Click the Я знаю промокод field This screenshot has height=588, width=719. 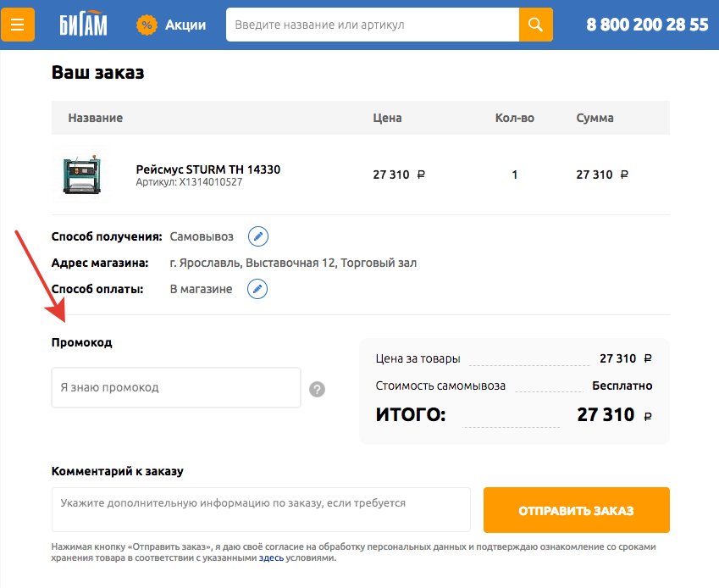(176, 387)
